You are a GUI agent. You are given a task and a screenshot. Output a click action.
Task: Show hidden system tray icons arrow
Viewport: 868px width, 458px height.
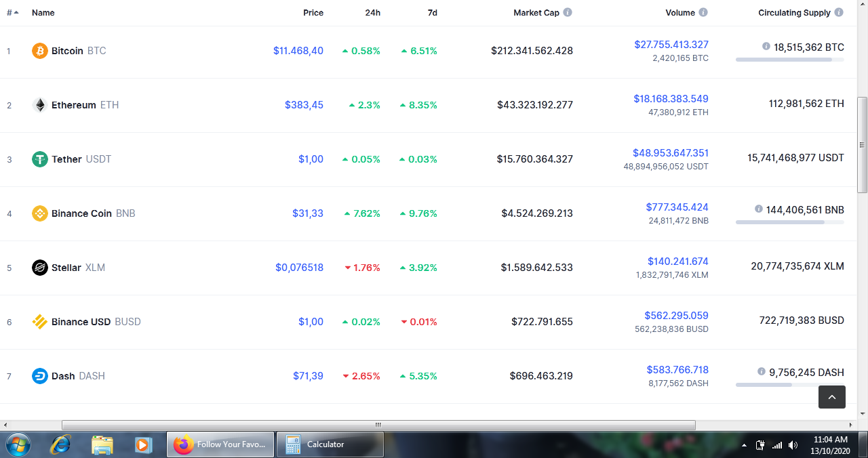tap(744, 445)
